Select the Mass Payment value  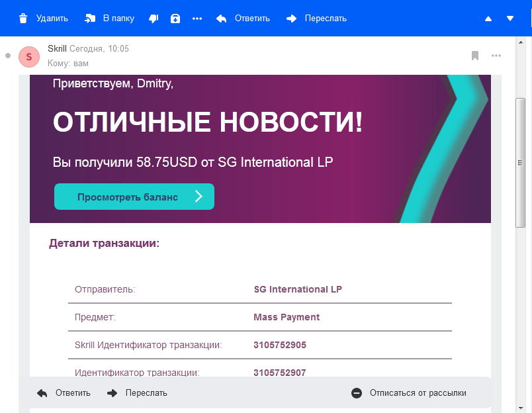287,317
